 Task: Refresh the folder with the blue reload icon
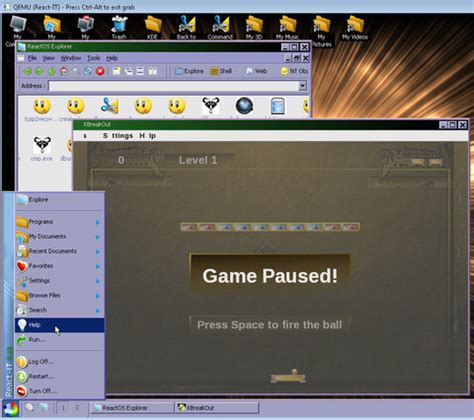pyautogui.click(x=88, y=71)
